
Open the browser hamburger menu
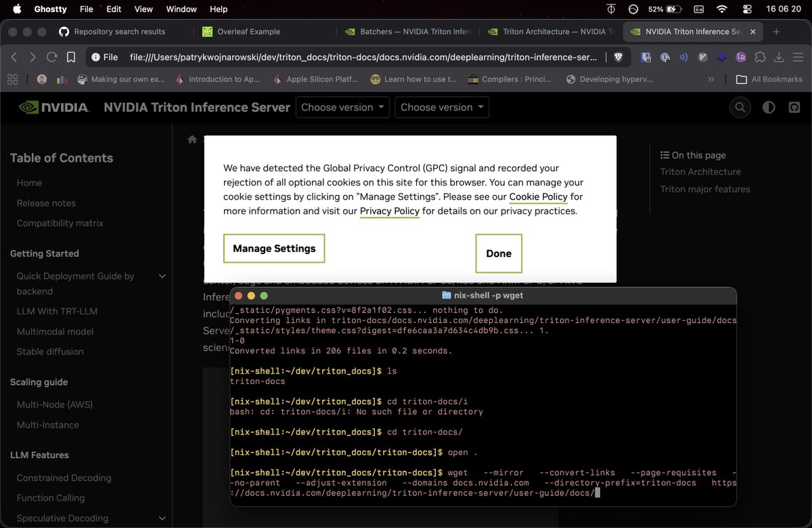tap(797, 58)
